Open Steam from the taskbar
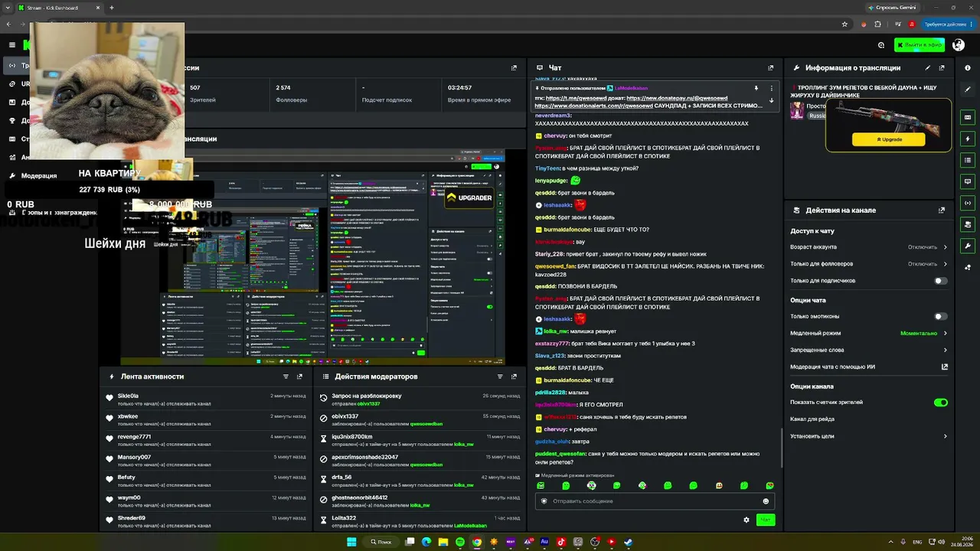This screenshot has height=551, width=980. (628, 542)
